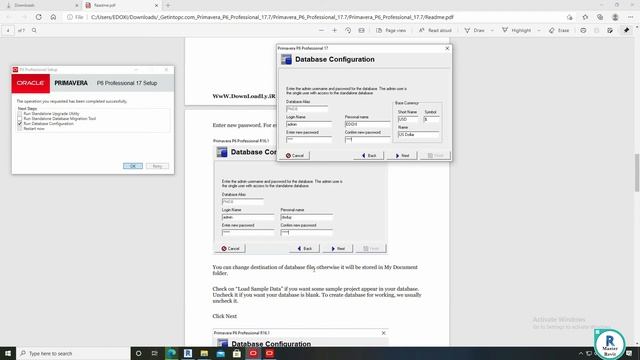Print the PDF document
Screen dimensions: 640x360
(583, 30)
